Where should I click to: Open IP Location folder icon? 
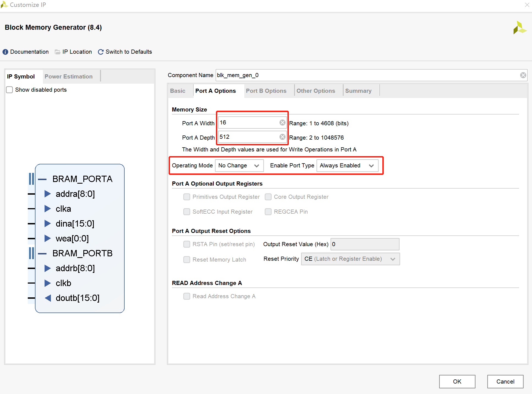pyautogui.click(x=57, y=52)
